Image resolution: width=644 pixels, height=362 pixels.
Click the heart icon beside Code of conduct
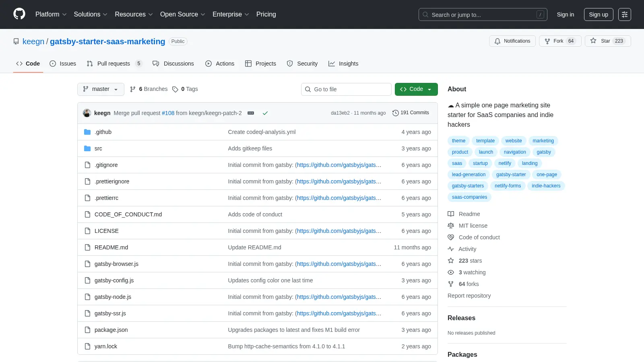point(451,237)
